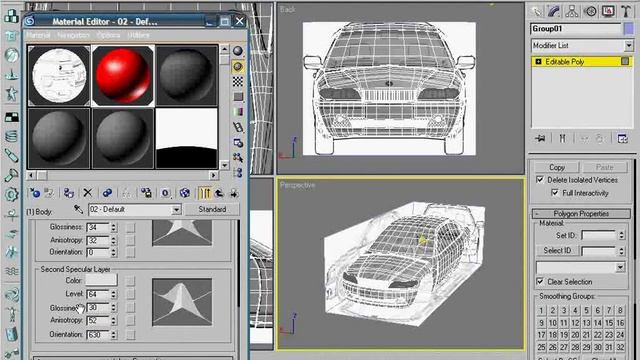Open the Hierarchy command panel tab
Screen dimensions: 640x360
(x=572, y=11)
